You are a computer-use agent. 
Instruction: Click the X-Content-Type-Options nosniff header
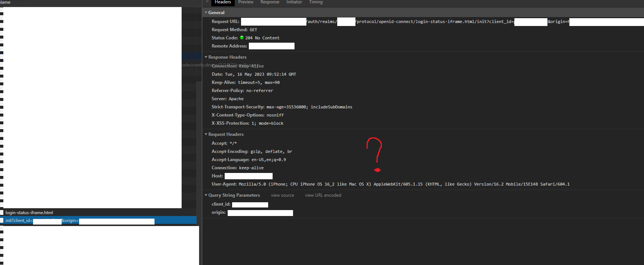248,115
